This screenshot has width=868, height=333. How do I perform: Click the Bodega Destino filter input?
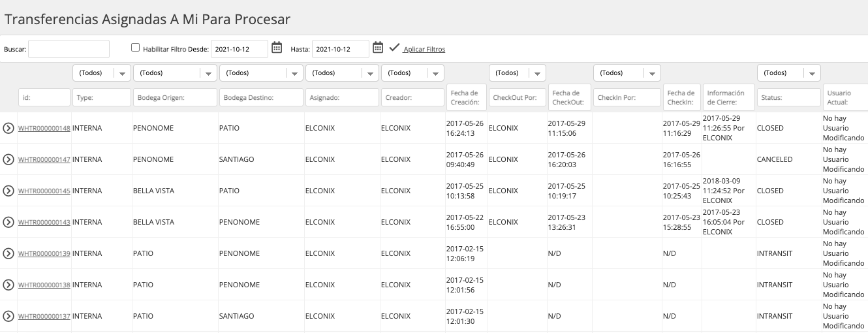(262, 97)
